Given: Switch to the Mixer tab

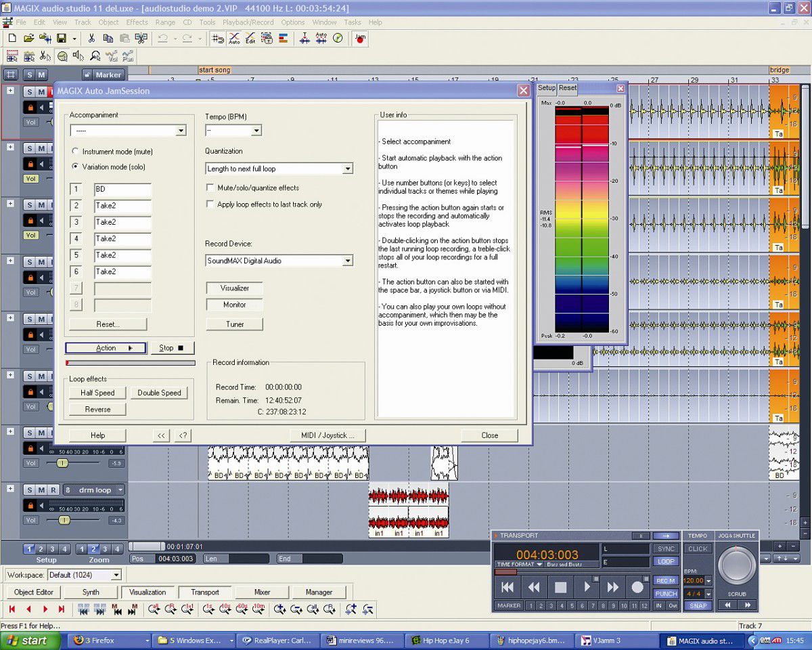Looking at the screenshot, I should point(263,592).
